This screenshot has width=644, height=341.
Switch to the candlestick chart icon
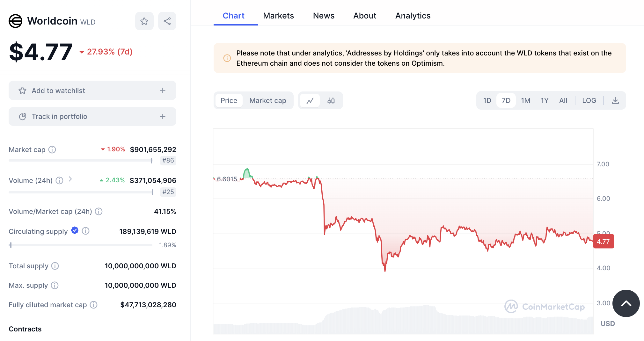coord(331,101)
